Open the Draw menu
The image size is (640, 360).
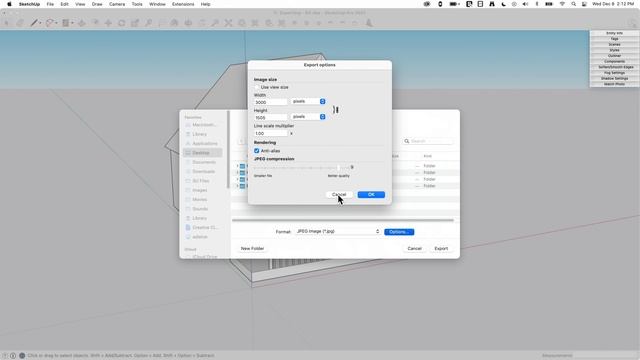[x=97, y=4]
